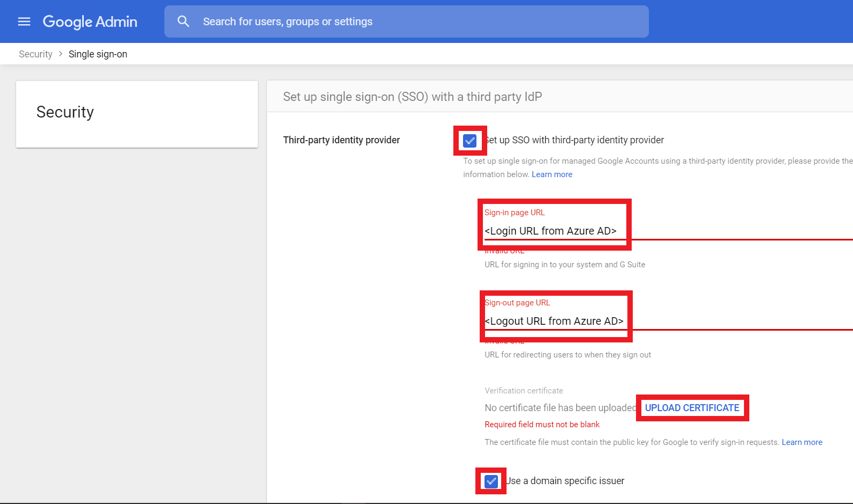
Task: Click the Google Admin logo
Action: click(90, 21)
